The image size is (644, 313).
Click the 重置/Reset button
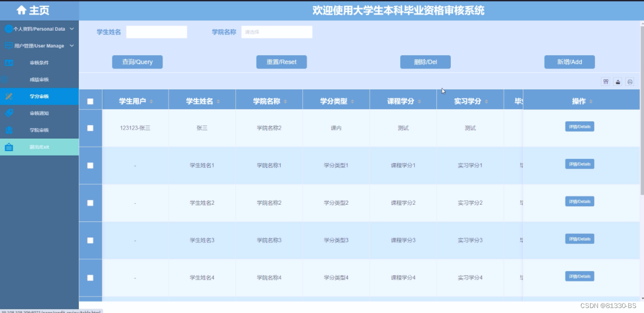pos(282,62)
